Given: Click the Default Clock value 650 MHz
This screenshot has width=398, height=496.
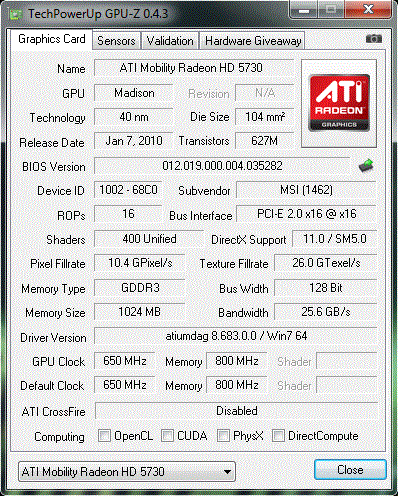Looking at the screenshot, I should (x=125, y=385).
